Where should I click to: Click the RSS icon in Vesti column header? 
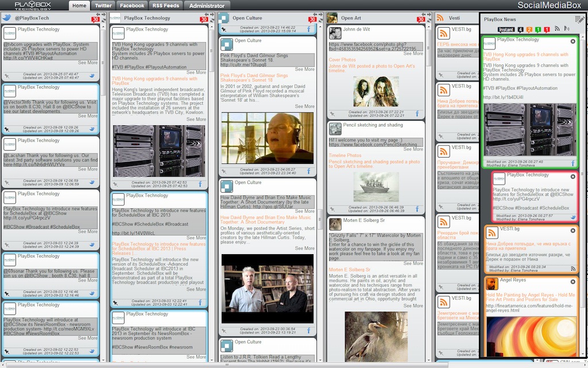coord(440,18)
